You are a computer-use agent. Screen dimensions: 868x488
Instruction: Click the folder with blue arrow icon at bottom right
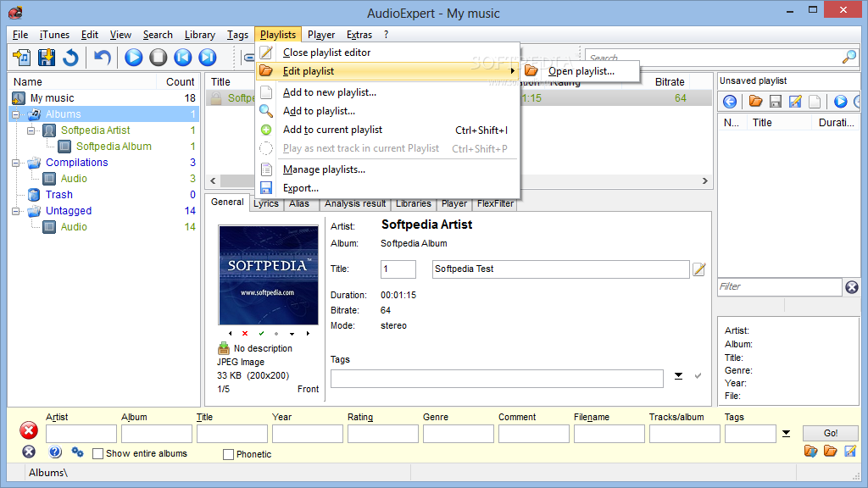coord(811,451)
